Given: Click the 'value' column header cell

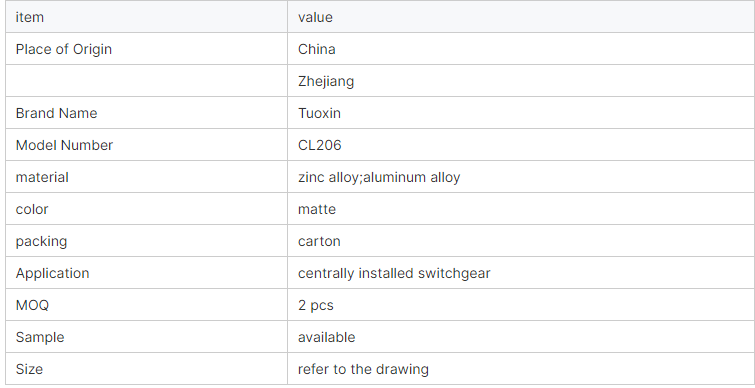Looking at the screenshot, I should [521, 17].
